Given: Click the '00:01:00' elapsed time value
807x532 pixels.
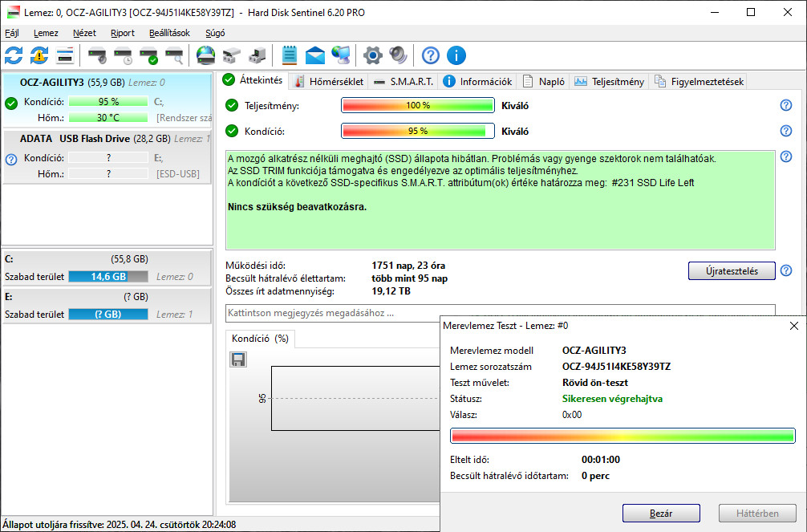Looking at the screenshot, I should point(601,460).
